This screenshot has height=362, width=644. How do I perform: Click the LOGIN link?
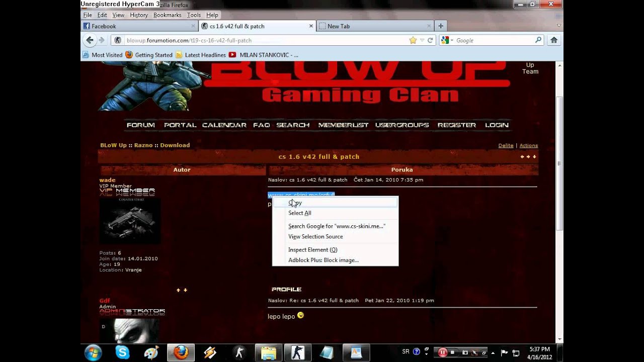click(x=497, y=125)
